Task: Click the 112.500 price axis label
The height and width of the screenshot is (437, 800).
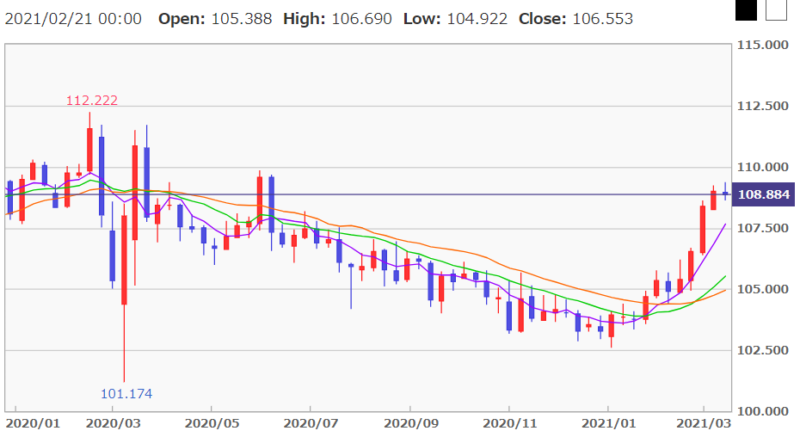Action: click(762, 106)
